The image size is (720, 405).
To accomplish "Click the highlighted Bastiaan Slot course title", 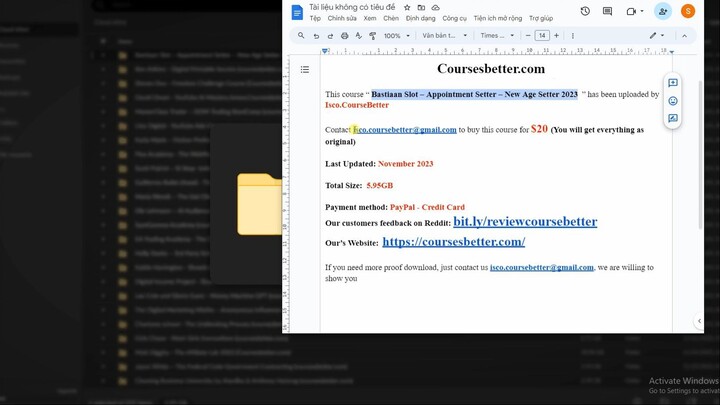I will tap(474, 94).
